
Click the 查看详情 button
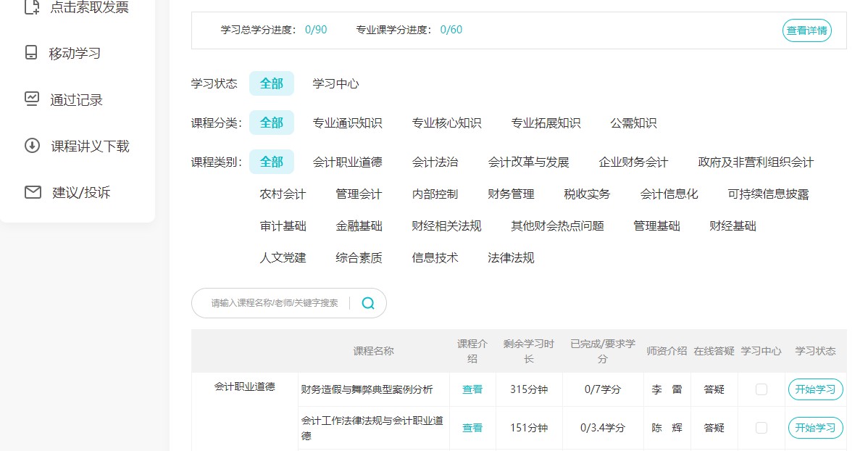[x=806, y=30]
